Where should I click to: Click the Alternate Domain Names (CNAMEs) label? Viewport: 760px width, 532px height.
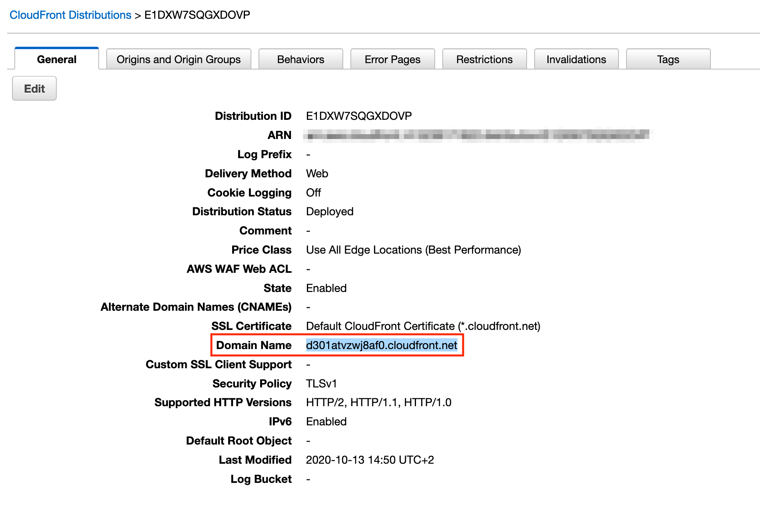pos(196,307)
